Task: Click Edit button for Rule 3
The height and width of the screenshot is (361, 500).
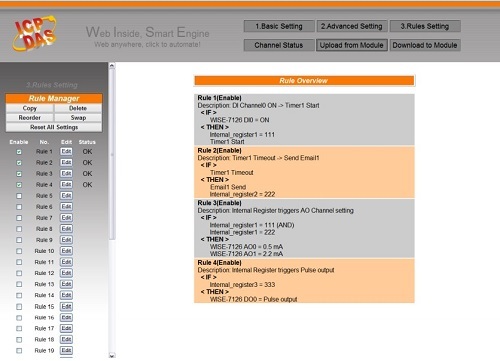Action: (66, 173)
